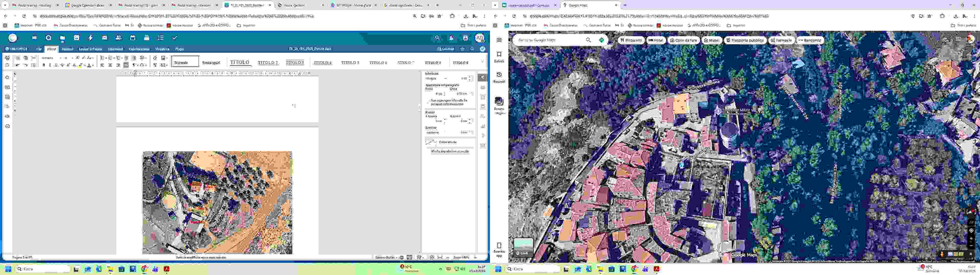
Task: Click the Colore sfondo background color swatch
Action: click(431, 142)
